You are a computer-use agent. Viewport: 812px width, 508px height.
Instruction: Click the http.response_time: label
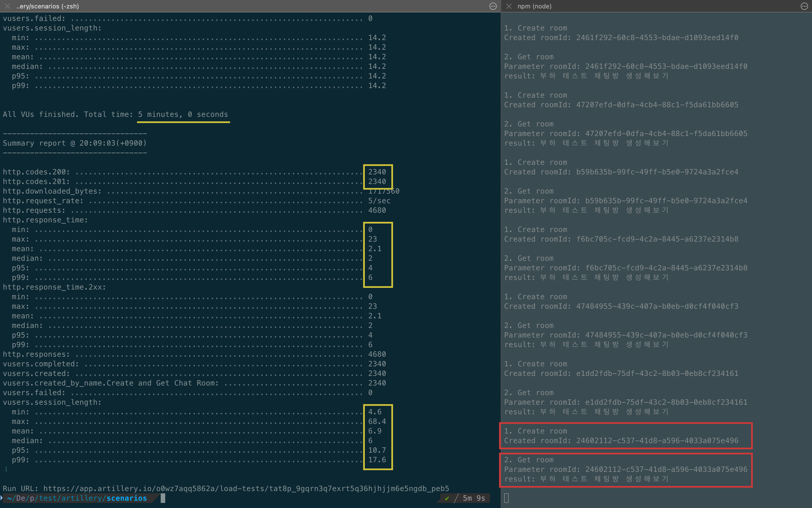pyautogui.click(x=45, y=220)
